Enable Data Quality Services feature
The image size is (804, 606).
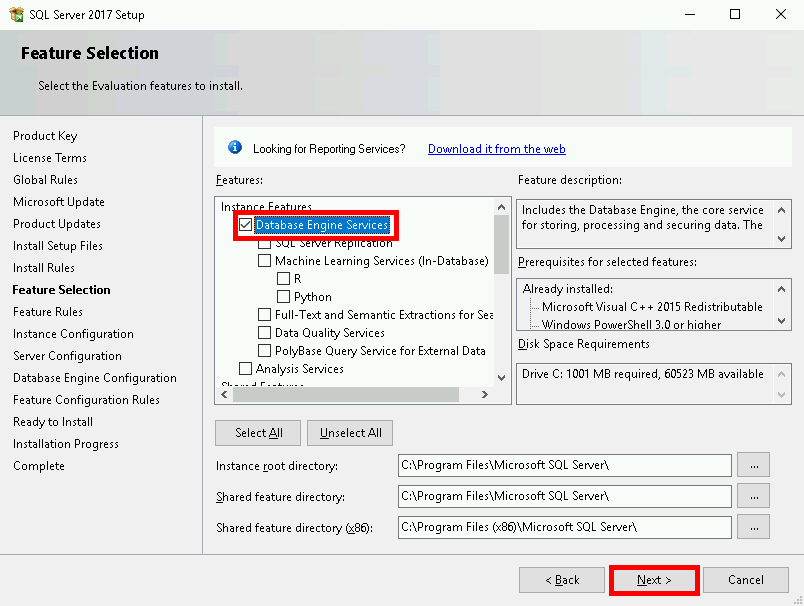click(265, 333)
